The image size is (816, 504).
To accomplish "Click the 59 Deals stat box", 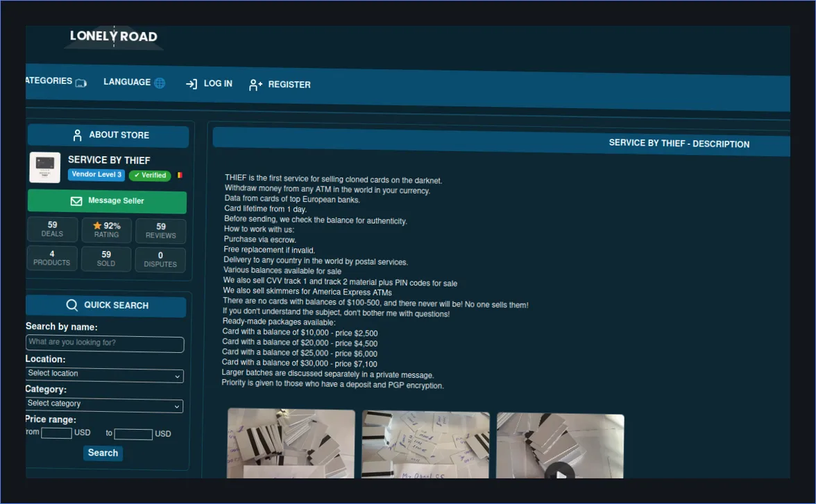I will point(53,229).
